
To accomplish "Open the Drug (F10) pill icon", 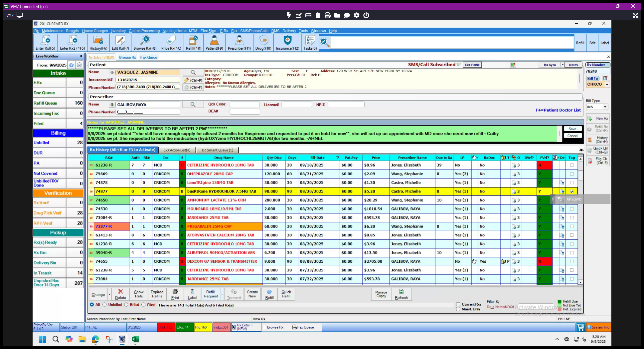I will pyautogui.click(x=263, y=43).
